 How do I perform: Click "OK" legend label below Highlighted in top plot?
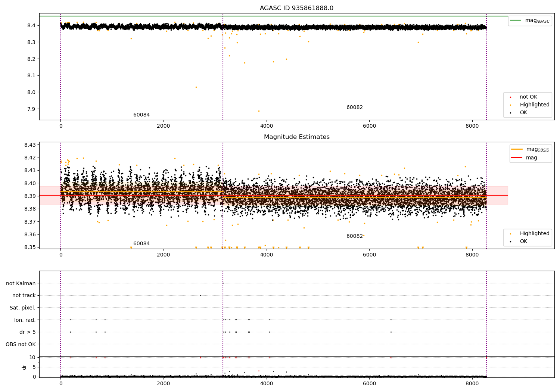(523, 113)
